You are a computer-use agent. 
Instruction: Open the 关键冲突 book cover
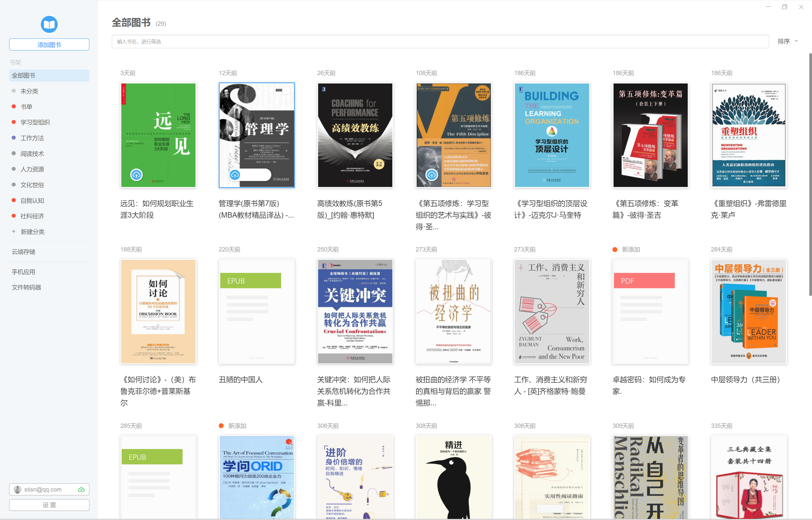click(x=355, y=311)
